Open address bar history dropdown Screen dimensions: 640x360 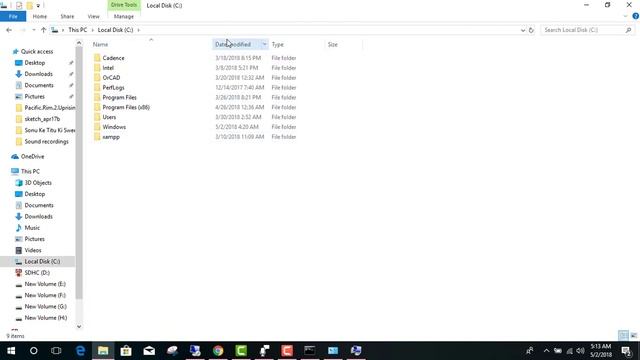522,30
